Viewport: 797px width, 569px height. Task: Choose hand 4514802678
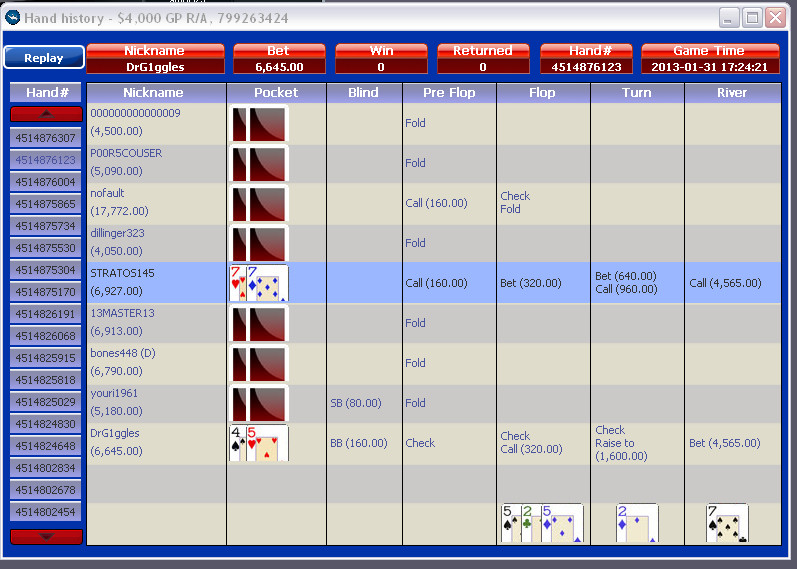tap(46, 490)
